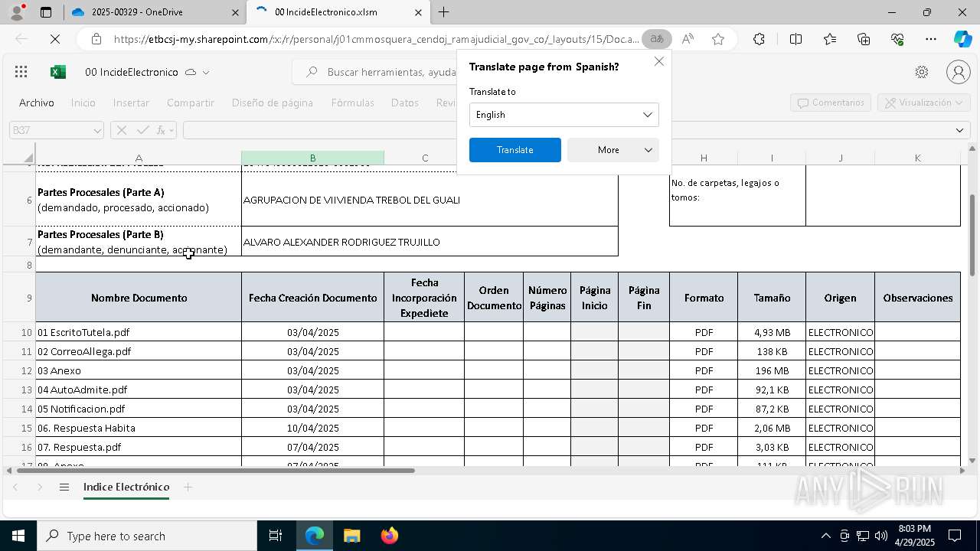Select the date cell 10/04/2025
The width and height of the screenshot is (980, 551).
coord(312,428)
